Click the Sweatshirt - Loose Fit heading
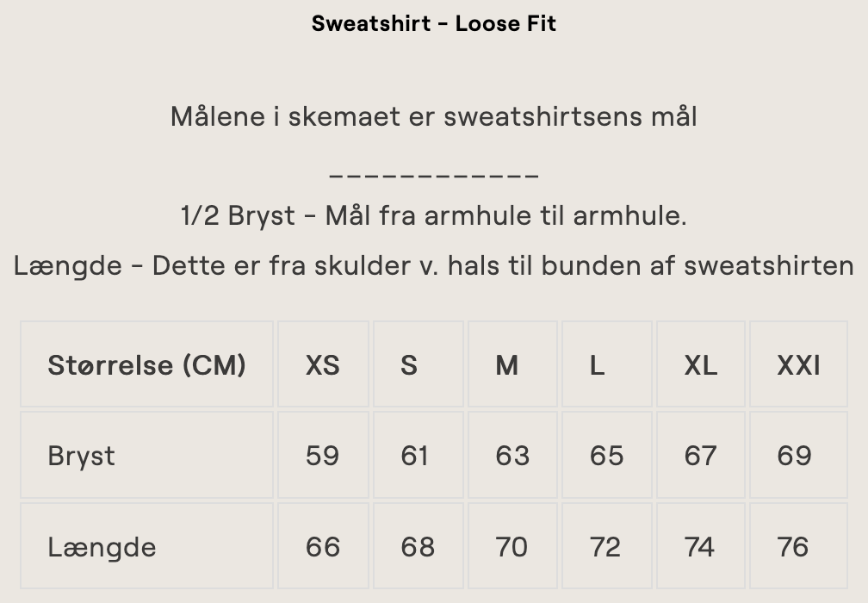This screenshot has height=603, width=868. coord(434,23)
